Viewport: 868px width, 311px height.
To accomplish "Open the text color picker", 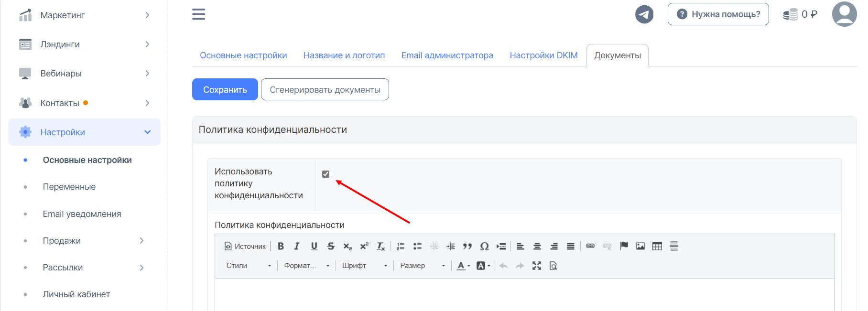I will pyautogui.click(x=463, y=266).
